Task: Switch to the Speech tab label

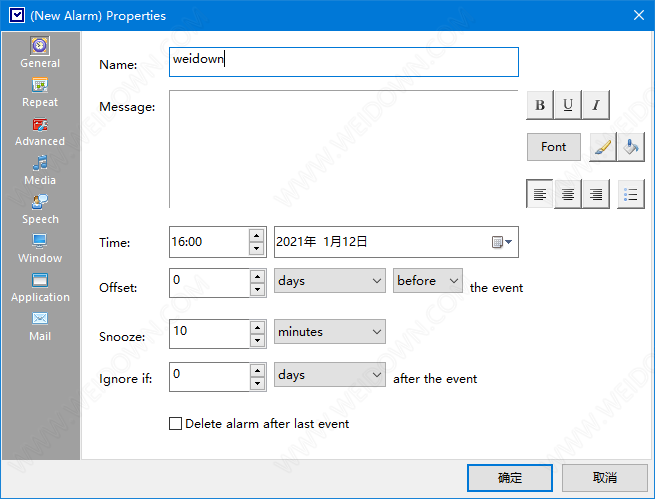Action: (40, 219)
